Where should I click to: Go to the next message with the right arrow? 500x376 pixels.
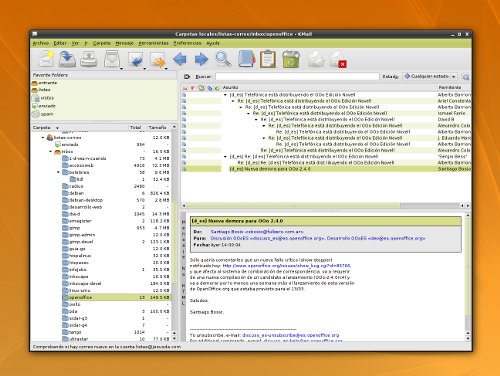point(201,60)
